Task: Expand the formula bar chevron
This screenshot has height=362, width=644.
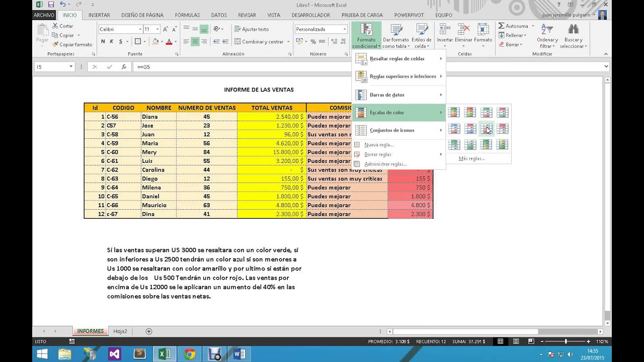Action: click(x=606, y=66)
